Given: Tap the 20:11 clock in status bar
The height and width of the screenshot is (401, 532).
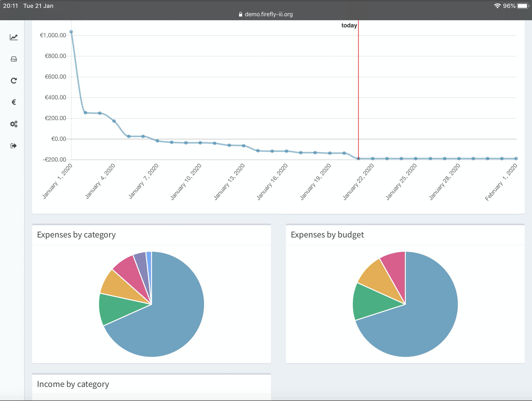Looking at the screenshot, I should coord(10,6).
